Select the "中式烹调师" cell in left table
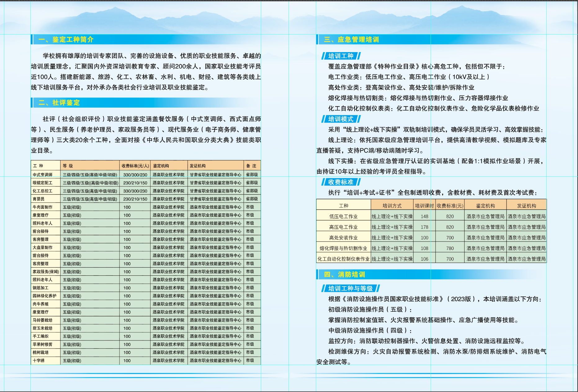 43,175
